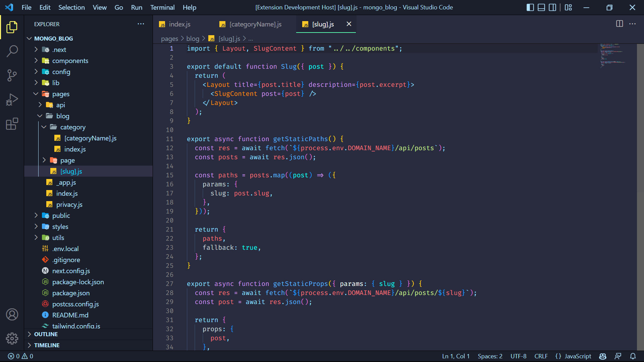This screenshot has width=644, height=362.
Task: Collapse the blog folder
Action: coord(88,116)
